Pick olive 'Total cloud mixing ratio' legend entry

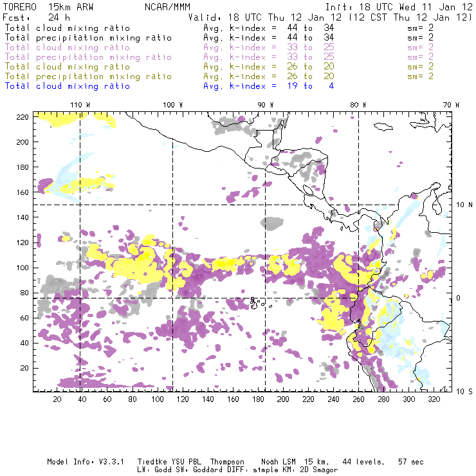[x=68, y=66]
